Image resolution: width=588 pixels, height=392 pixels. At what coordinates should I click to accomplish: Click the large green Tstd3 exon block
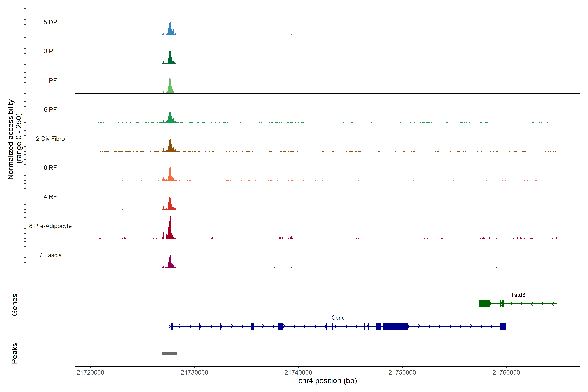[484, 303]
